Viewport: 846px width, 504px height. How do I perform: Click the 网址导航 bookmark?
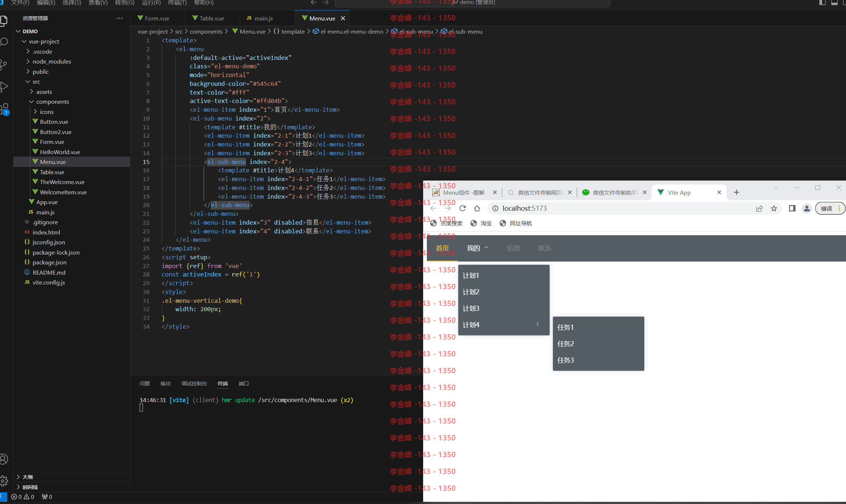516,223
